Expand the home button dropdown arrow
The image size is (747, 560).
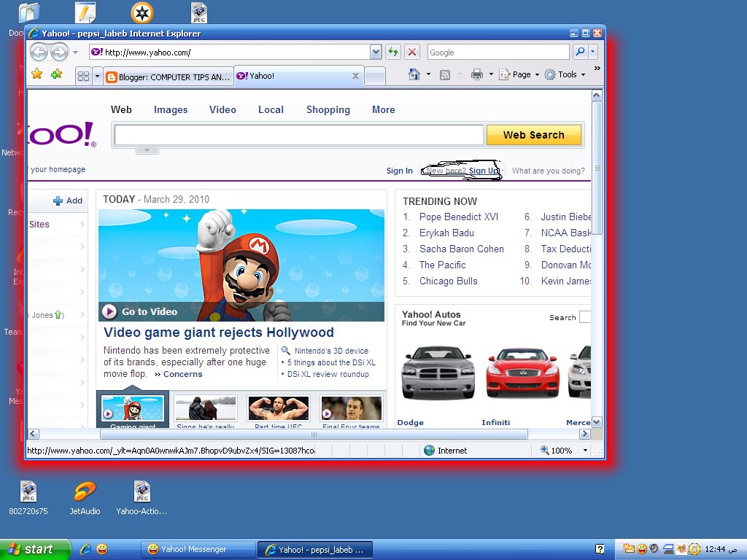(428, 75)
